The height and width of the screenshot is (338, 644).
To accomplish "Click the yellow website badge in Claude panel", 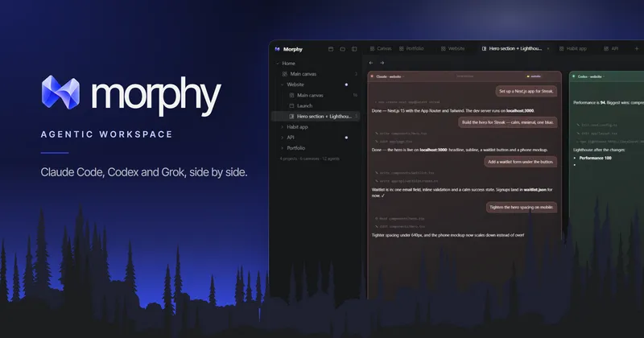I will [x=535, y=76].
